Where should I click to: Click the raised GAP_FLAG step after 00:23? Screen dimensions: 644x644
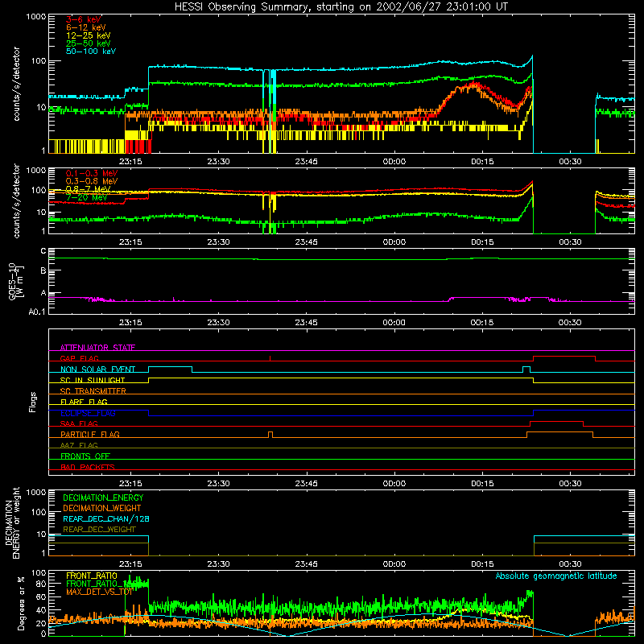pos(564,357)
